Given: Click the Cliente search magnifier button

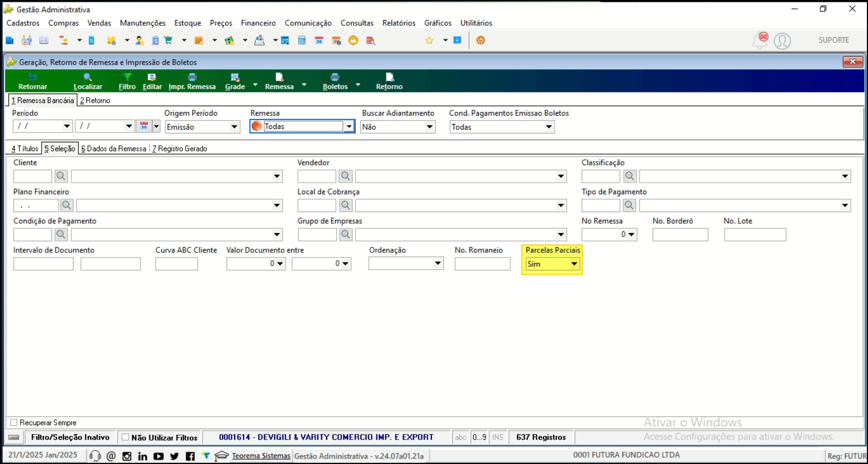Looking at the screenshot, I should (x=61, y=176).
